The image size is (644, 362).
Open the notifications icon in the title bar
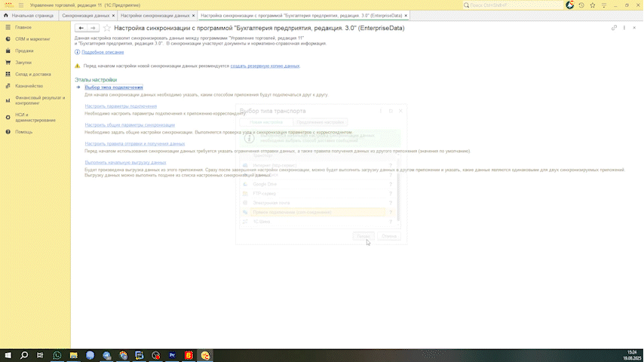(x=569, y=5)
